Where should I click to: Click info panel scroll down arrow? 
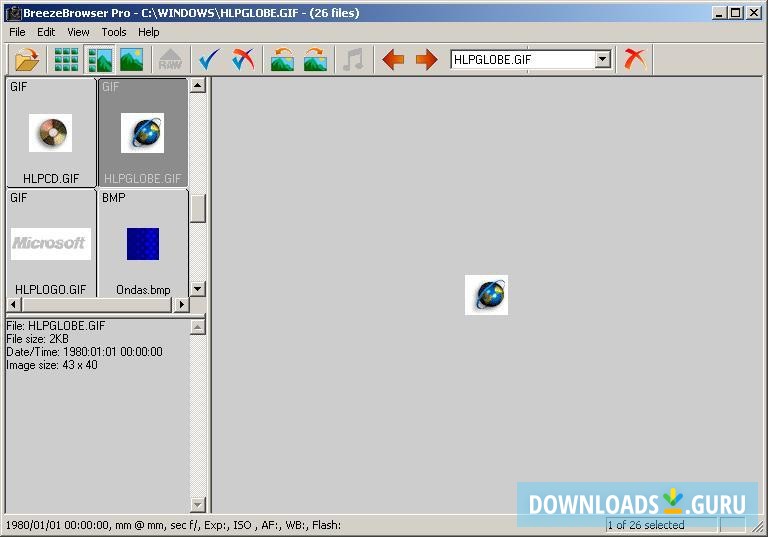point(197,504)
